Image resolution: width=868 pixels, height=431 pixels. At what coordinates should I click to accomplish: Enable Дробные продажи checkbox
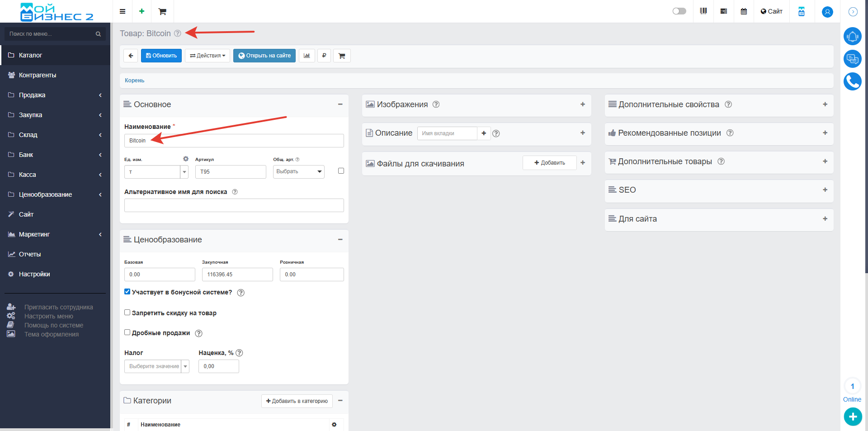[x=127, y=332]
